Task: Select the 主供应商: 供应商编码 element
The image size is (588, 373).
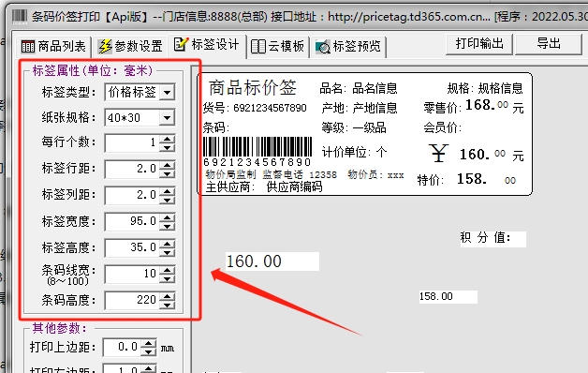Action: [x=264, y=186]
